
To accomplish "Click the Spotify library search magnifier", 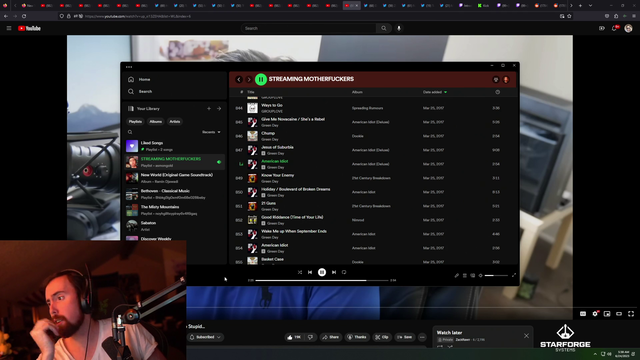I will [x=130, y=132].
